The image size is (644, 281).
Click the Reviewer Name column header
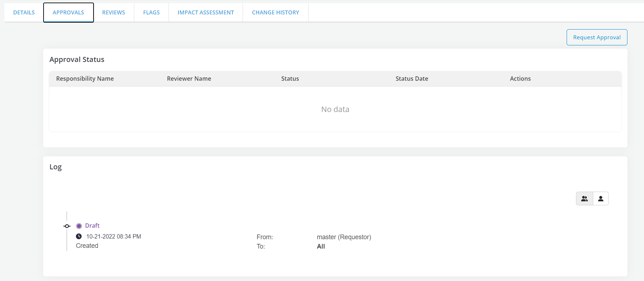click(x=189, y=79)
